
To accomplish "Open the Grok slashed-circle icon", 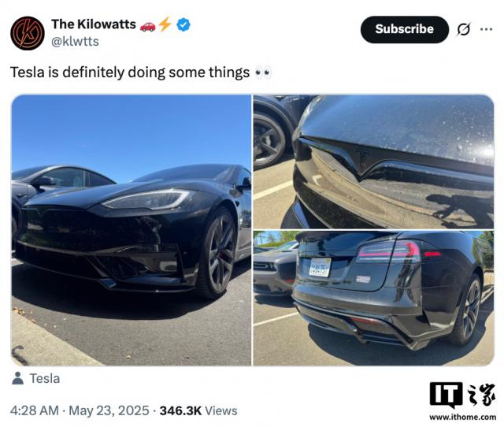I will click(x=464, y=29).
